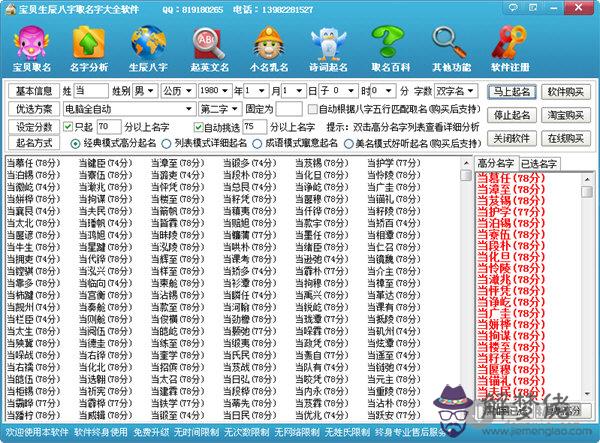This screenshot has width=600, height=443.
Task: Click the 软件注册 keys icon
Action: (x=508, y=45)
